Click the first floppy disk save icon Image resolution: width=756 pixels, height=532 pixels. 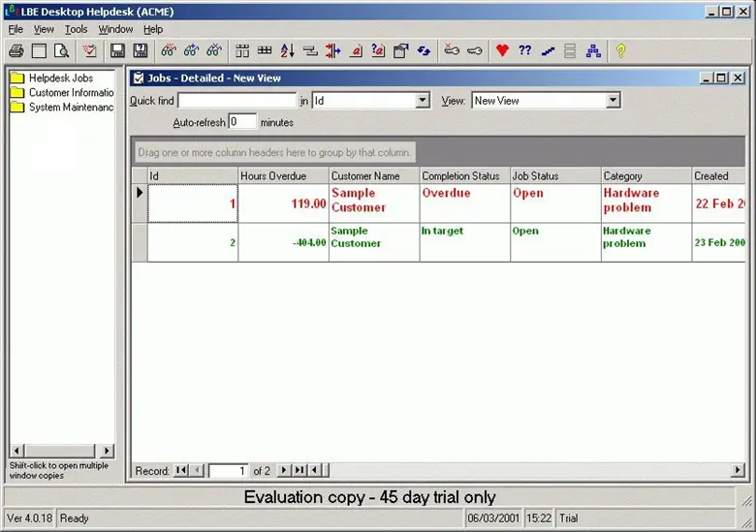coord(117,50)
